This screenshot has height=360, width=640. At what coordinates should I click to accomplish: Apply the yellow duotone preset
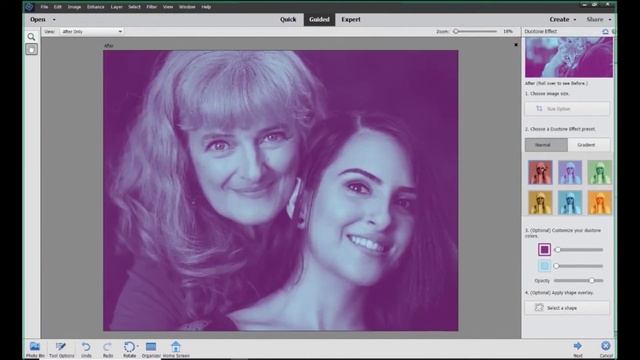[x=540, y=202]
